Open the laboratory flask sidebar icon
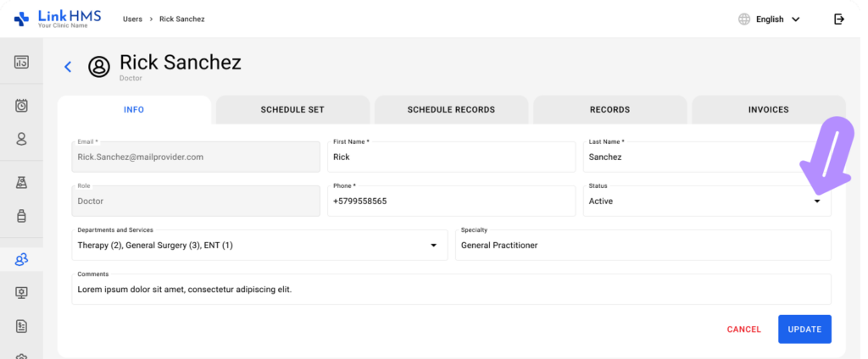This screenshot has width=868, height=359. (21, 183)
